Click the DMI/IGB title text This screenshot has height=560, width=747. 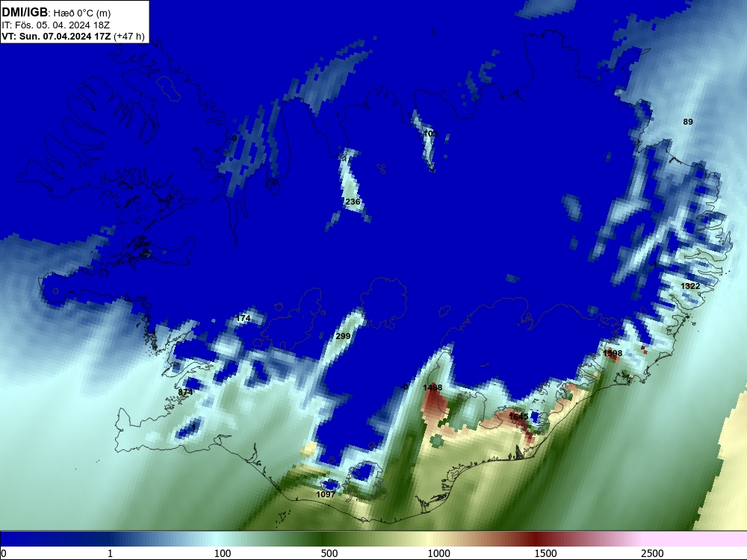point(25,13)
